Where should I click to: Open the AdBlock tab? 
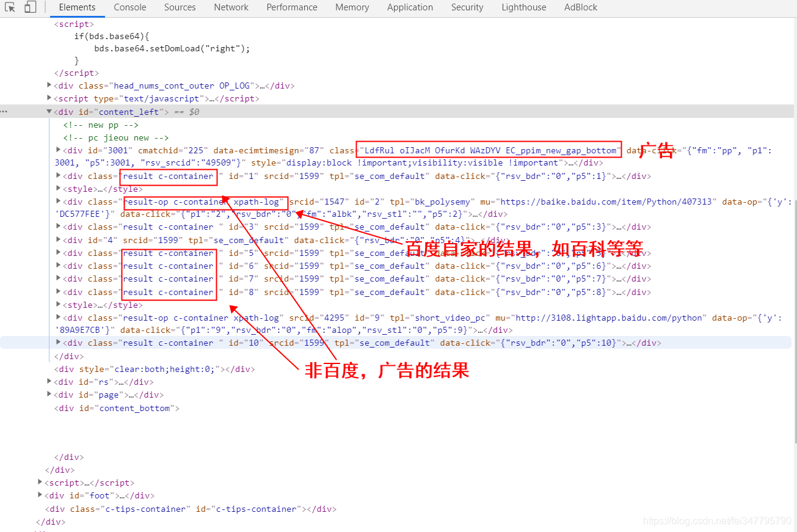(581, 7)
